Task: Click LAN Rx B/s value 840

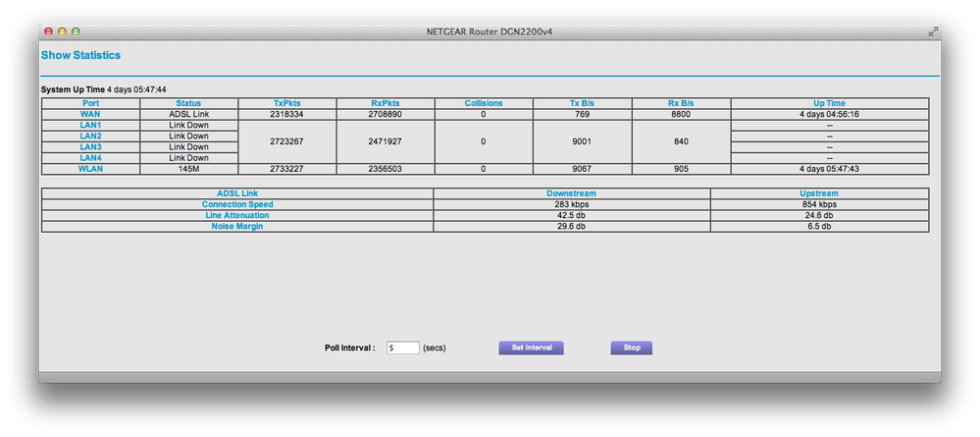Action: 681,141
